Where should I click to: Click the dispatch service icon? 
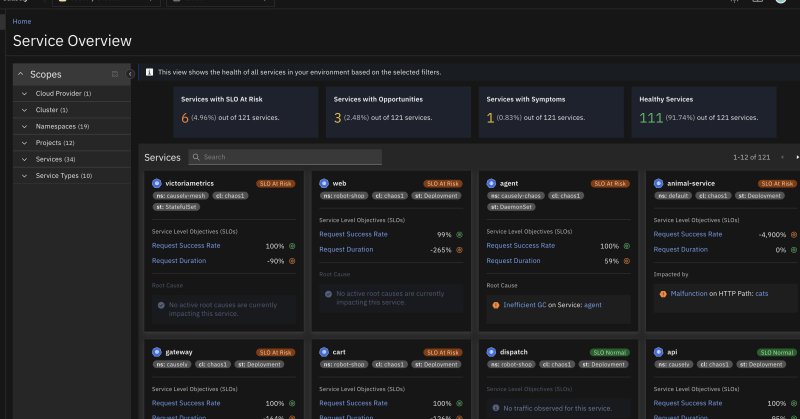click(x=491, y=352)
